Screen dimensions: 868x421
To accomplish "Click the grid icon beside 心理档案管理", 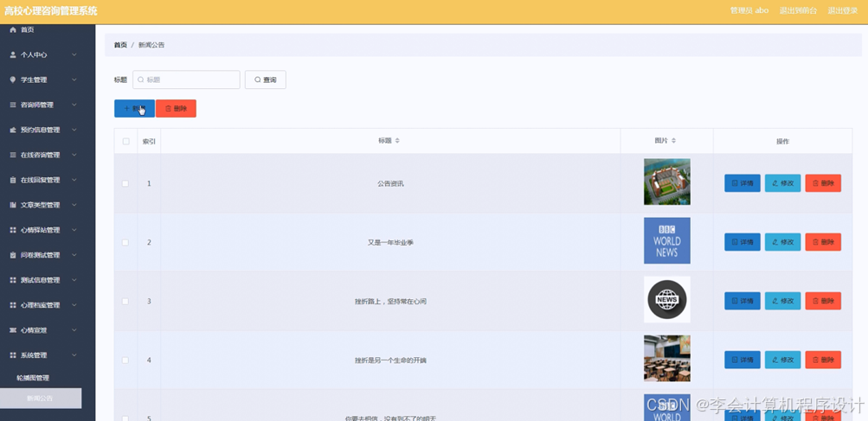I will [13, 305].
